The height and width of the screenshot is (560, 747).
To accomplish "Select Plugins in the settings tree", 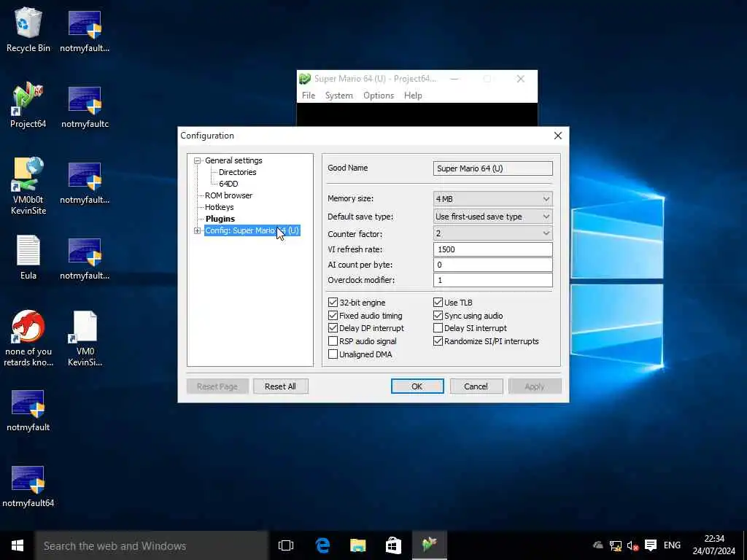I will (220, 219).
